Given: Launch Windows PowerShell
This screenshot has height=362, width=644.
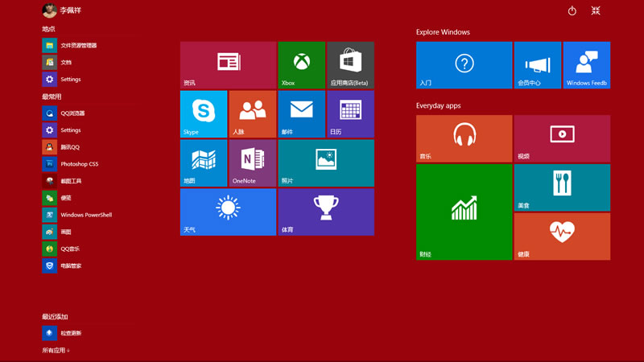Looking at the screenshot, I should [76, 215].
